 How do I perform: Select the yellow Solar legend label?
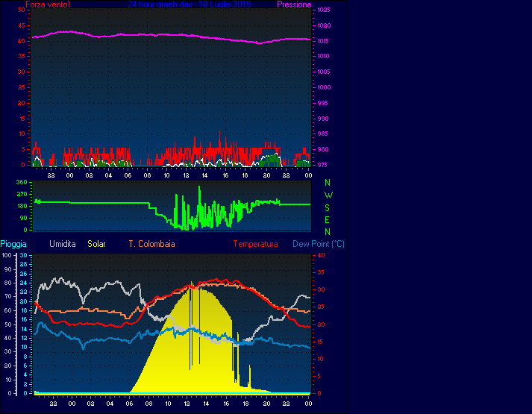(96, 244)
